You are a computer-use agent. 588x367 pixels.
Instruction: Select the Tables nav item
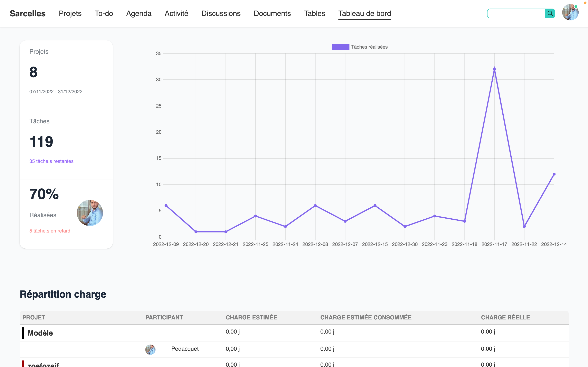point(314,13)
